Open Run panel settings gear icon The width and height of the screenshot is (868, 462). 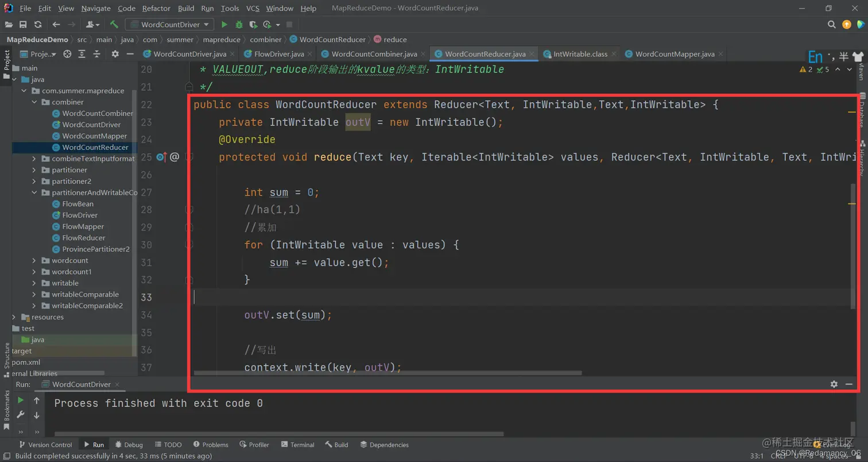[x=834, y=384]
